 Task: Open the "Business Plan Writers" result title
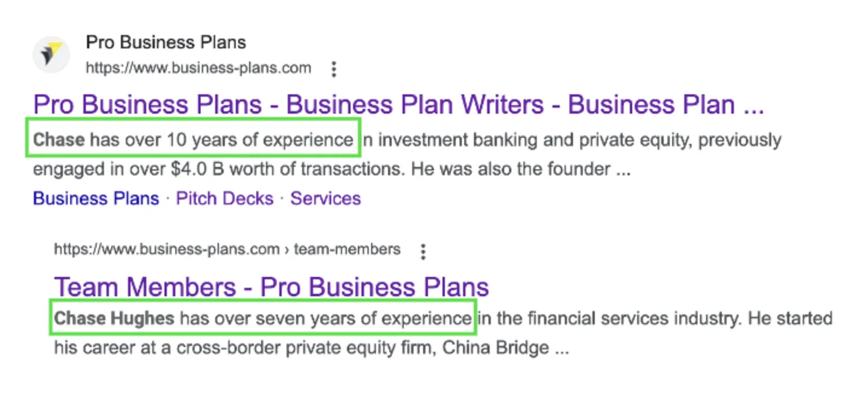[399, 105]
